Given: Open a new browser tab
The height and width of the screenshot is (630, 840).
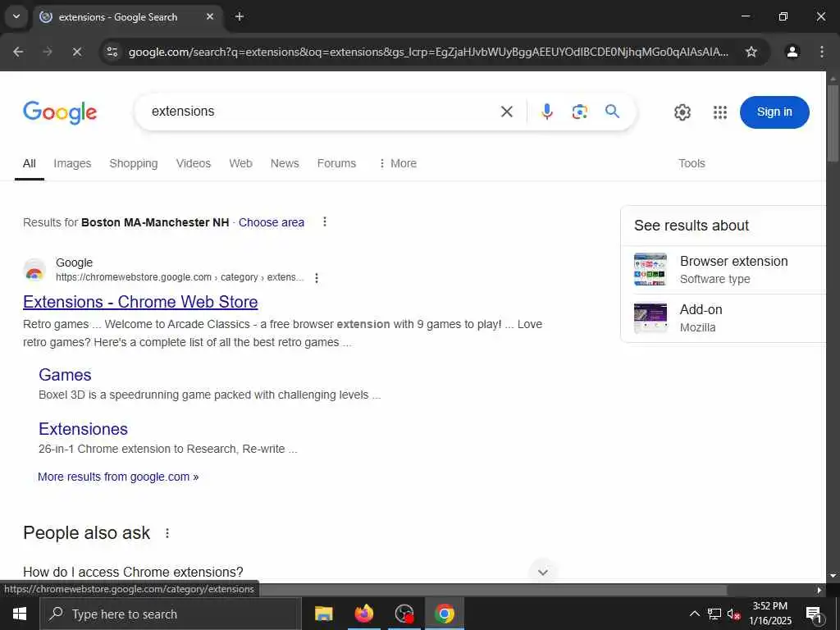Looking at the screenshot, I should [240, 16].
